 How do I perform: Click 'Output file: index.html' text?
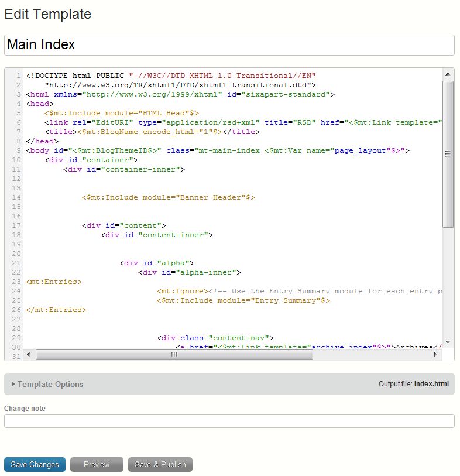tap(414, 384)
